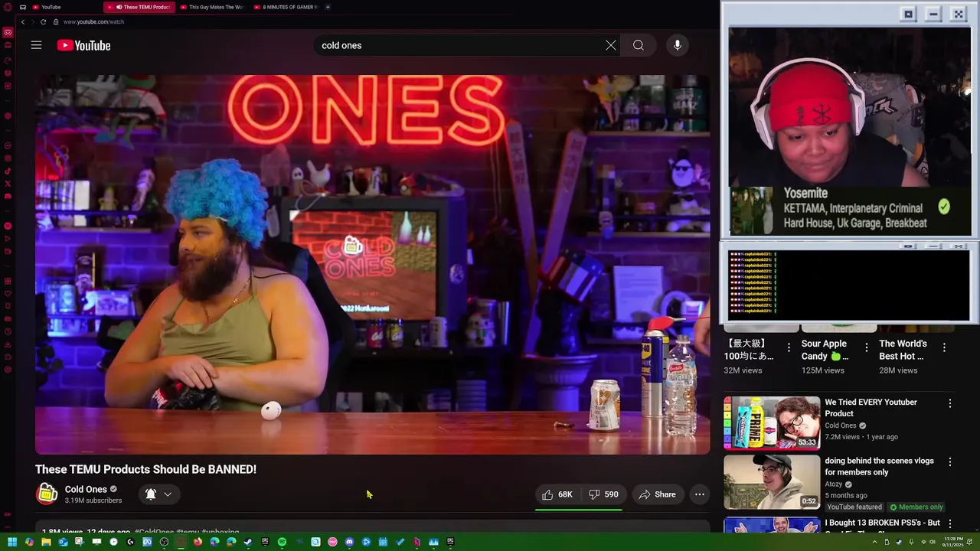Viewport: 980px width, 551px height.
Task: Open options for The World's Best Hot short
Action: click(x=944, y=347)
